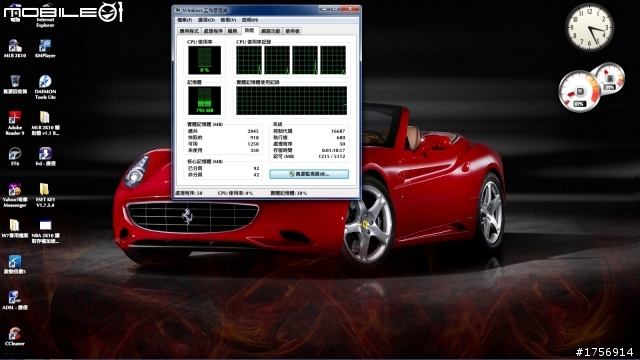The image size is (640, 360).
Task: Click the commit value 1215 / 5112
Action: 333,156
